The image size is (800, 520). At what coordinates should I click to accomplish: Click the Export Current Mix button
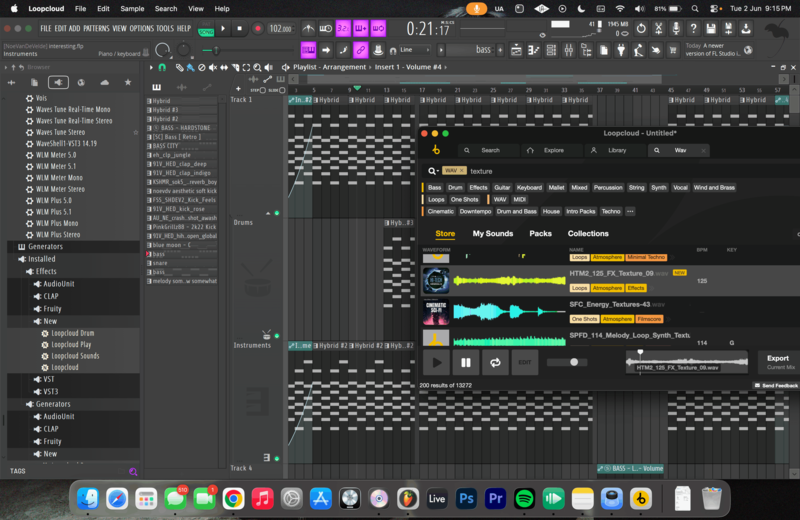pyautogui.click(x=778, y=362)
